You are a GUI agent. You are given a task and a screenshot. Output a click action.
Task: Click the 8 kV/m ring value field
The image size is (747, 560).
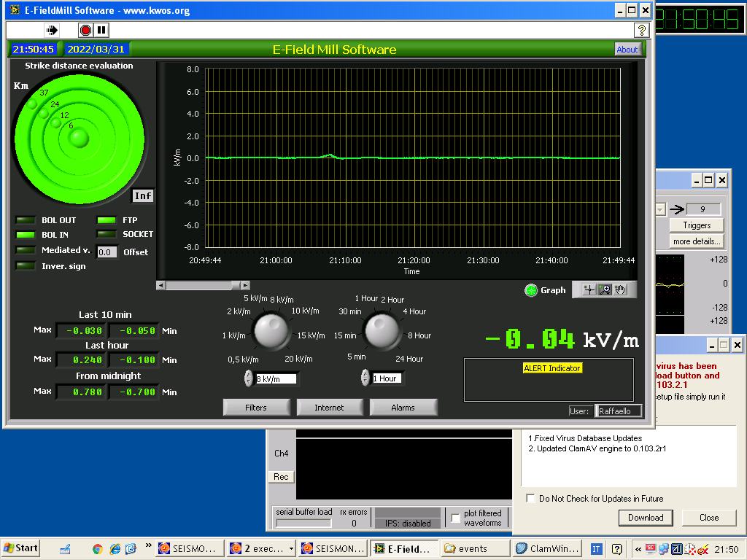(x=276, y=379)
